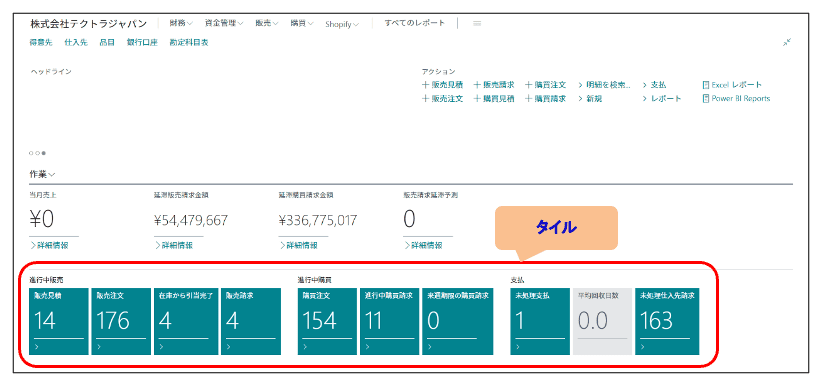
Task: Select the second headline carousel dot
Action: [x=37, y=153]
